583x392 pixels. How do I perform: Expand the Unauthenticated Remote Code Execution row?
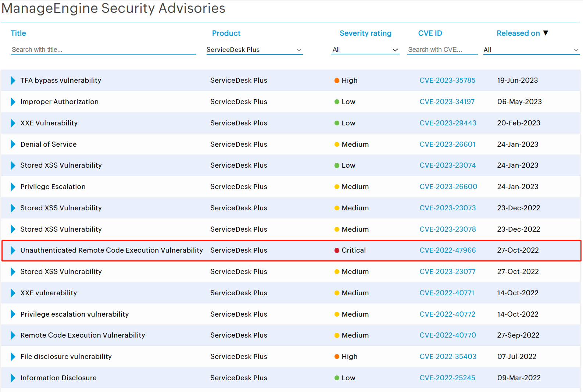point(13,250)
